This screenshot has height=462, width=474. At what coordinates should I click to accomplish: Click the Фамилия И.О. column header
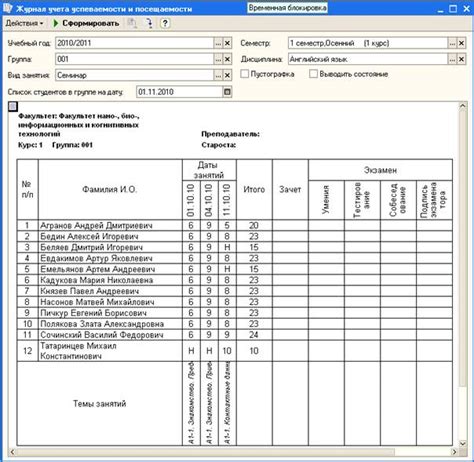coord(110,189)
